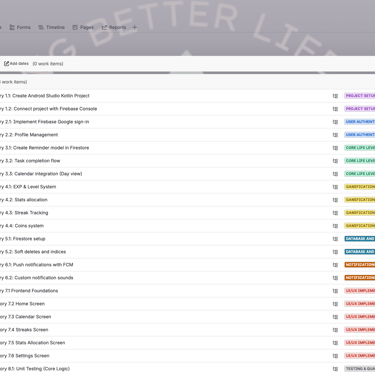
Task: Click child-issue icon for Soft deletes and indices
Action: pos(335,252)
